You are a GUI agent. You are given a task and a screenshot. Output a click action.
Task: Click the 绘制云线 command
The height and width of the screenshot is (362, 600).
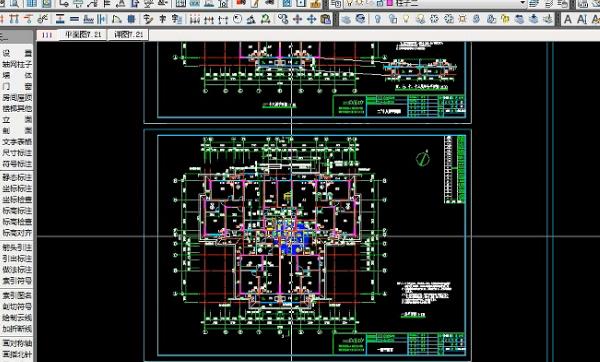click(x=17, y=318)
